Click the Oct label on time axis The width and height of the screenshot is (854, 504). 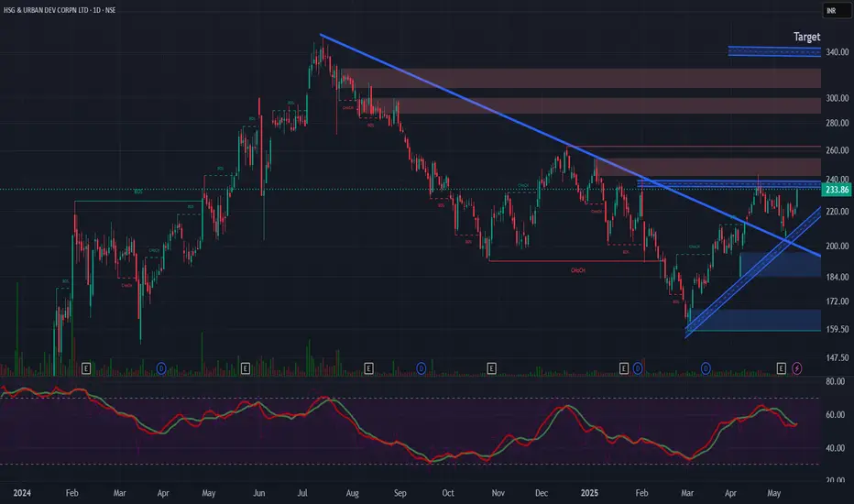pyautogui.click(x=448, y=493)
